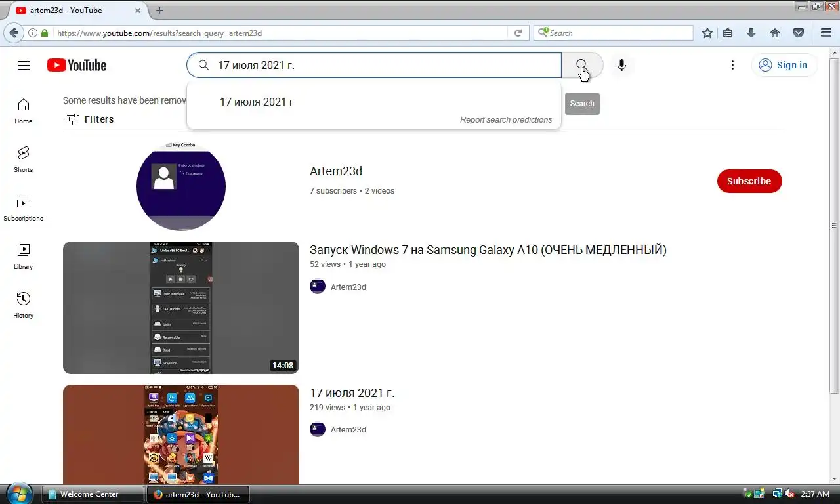Open the Artem23d channel avatar

(181, 186)
